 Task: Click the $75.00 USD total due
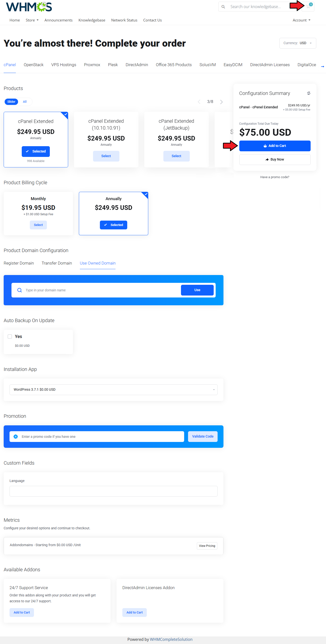pos(265,132)
